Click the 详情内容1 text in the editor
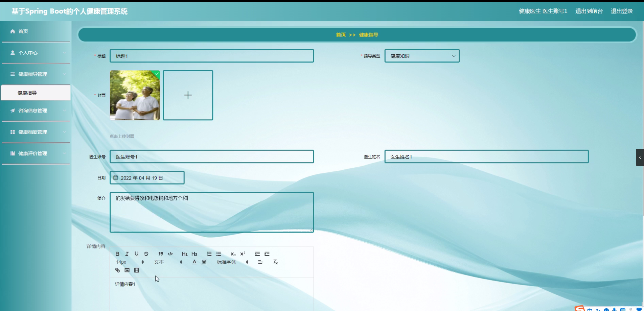Screen dimensions: 644x311 (125, 284)
